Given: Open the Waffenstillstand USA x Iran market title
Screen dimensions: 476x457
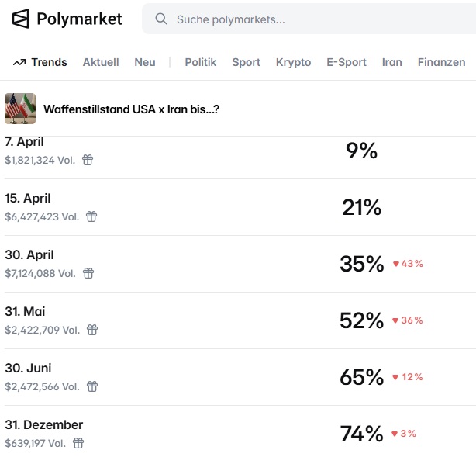Looking at the screenshot, I should click(x=131, y=109).
